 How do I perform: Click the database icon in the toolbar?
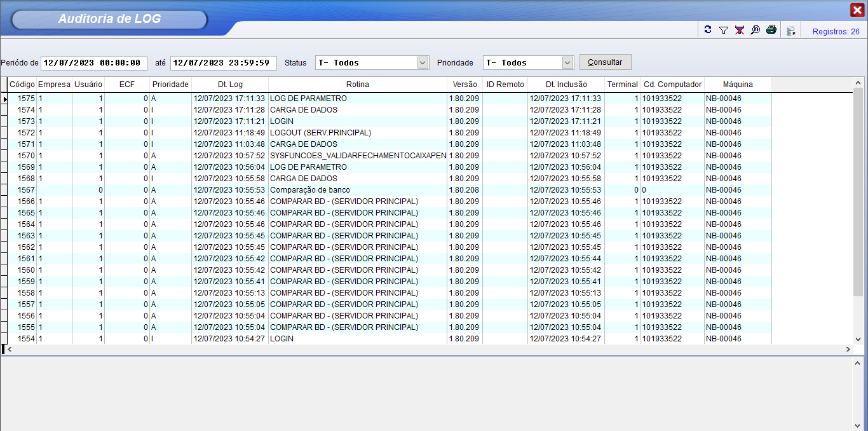[x=790, y=31]
